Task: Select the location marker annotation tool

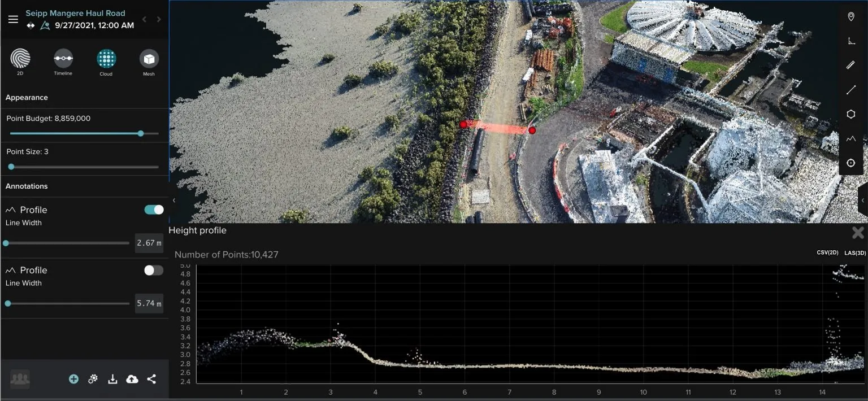Action: 851,17
